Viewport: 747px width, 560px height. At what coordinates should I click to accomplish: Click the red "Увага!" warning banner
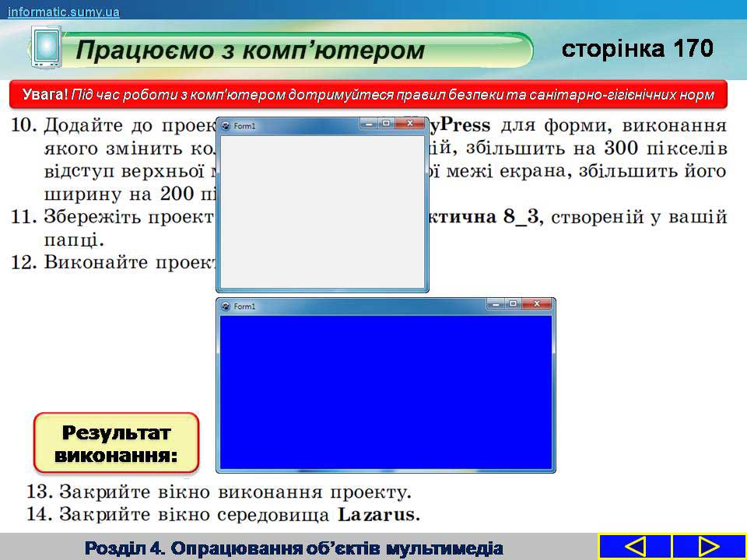[373, 95]
